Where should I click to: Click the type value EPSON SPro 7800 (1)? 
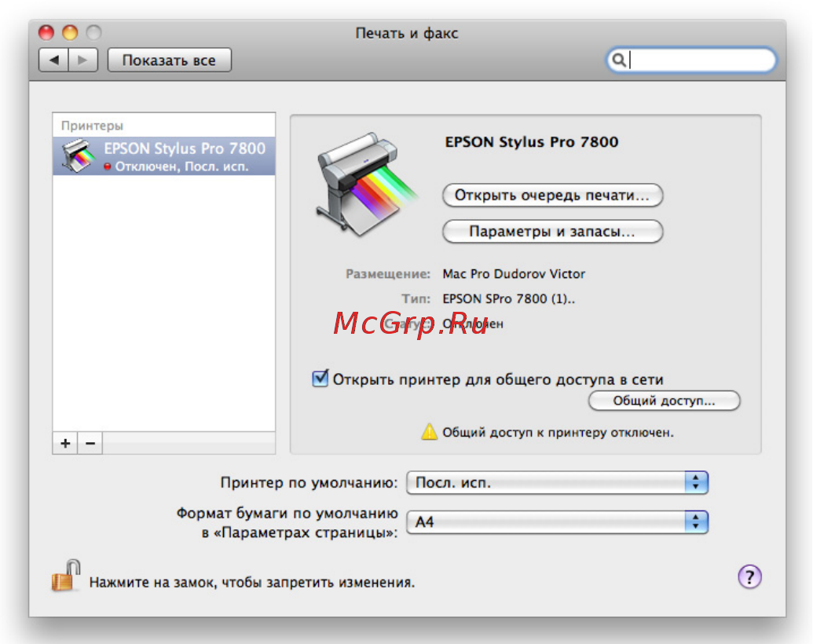point(509,298)
